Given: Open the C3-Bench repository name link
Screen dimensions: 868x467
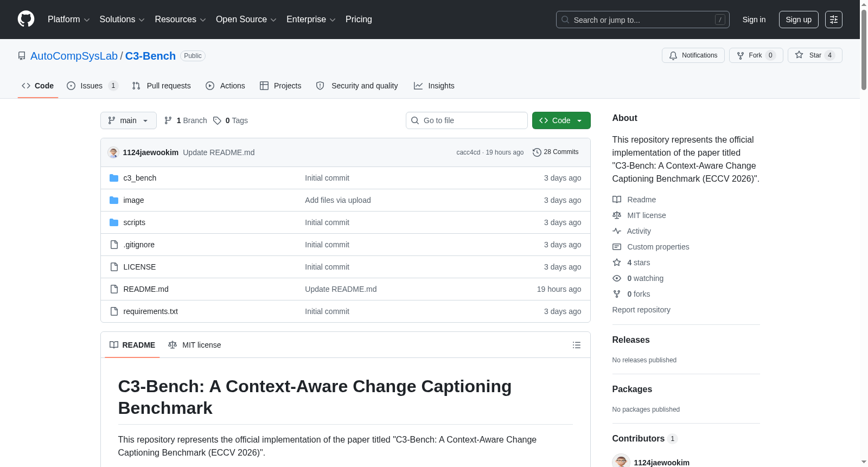Looking at the screenshot, I should click(150, 56).
